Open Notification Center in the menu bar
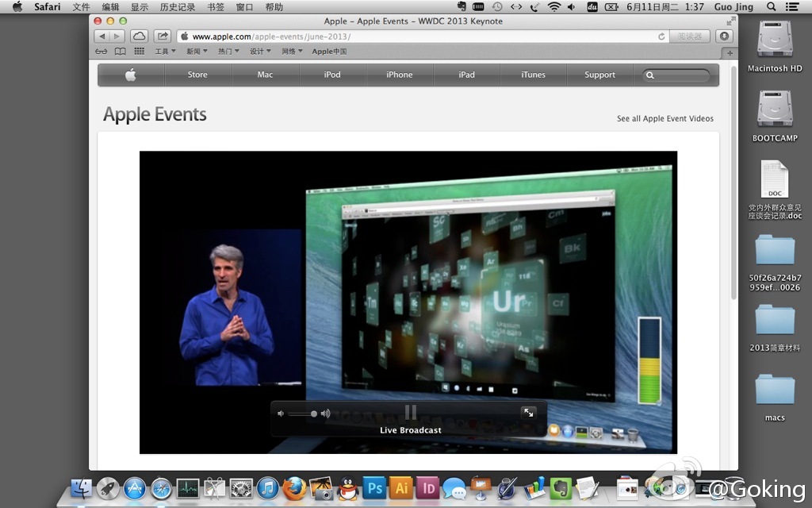Image resolution: width=812 pixels, height=508 pixels. tap(792, 6)
